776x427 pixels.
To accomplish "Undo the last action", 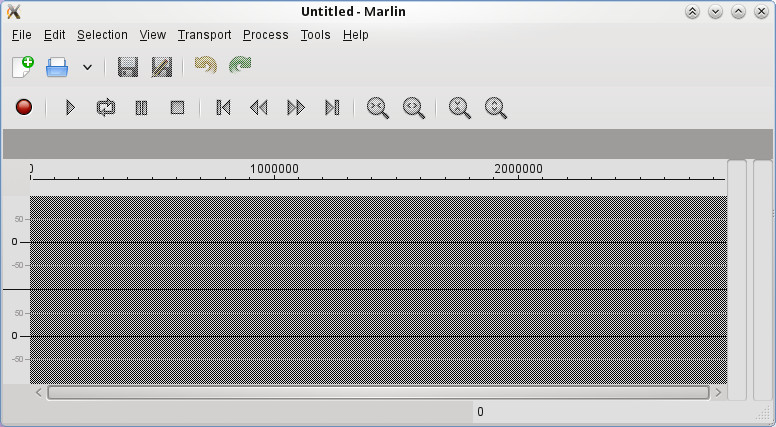I will 205,66.
